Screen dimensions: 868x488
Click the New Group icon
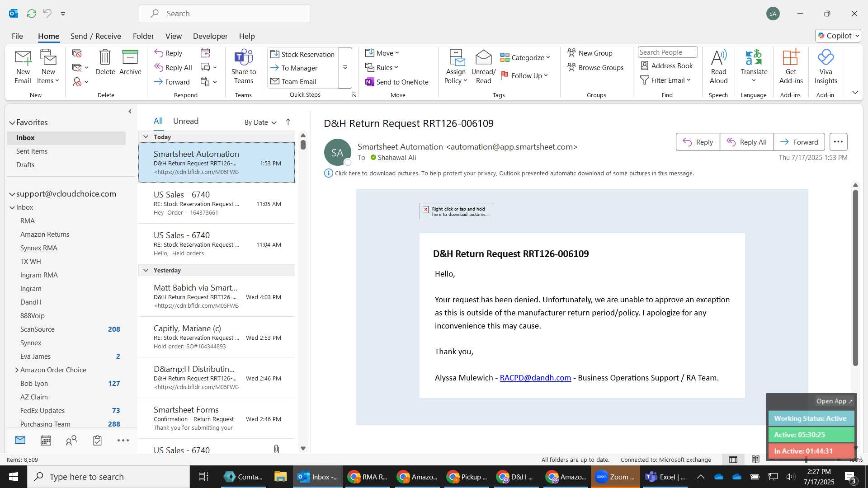[x=590, y=53]
